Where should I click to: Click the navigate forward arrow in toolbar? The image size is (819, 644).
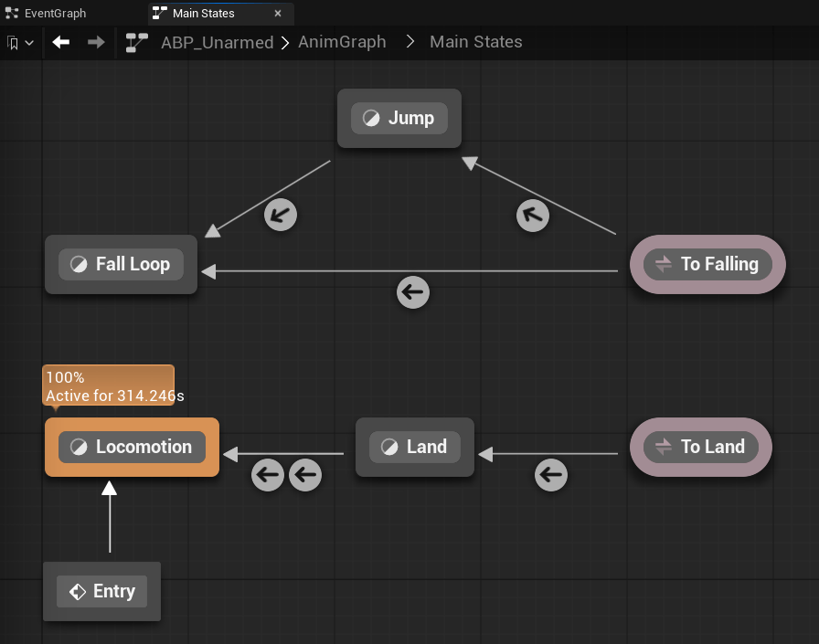[x=96, y=42]
